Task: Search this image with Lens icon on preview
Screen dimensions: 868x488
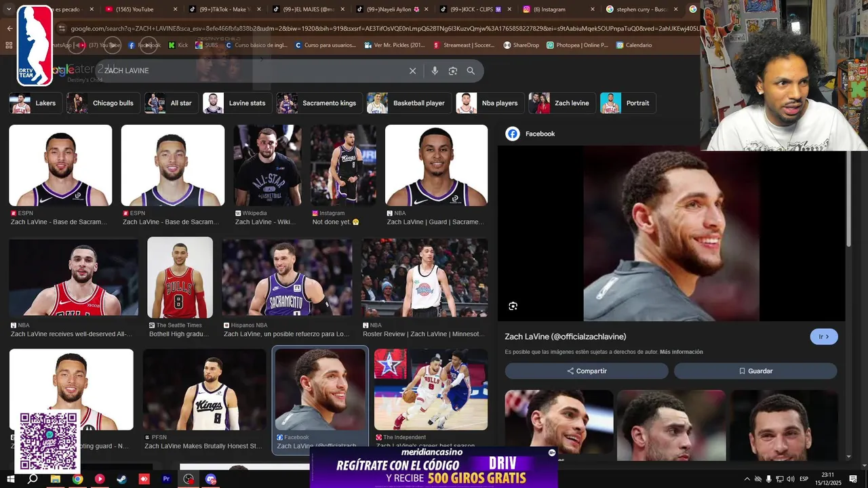Action: (513, 306)
